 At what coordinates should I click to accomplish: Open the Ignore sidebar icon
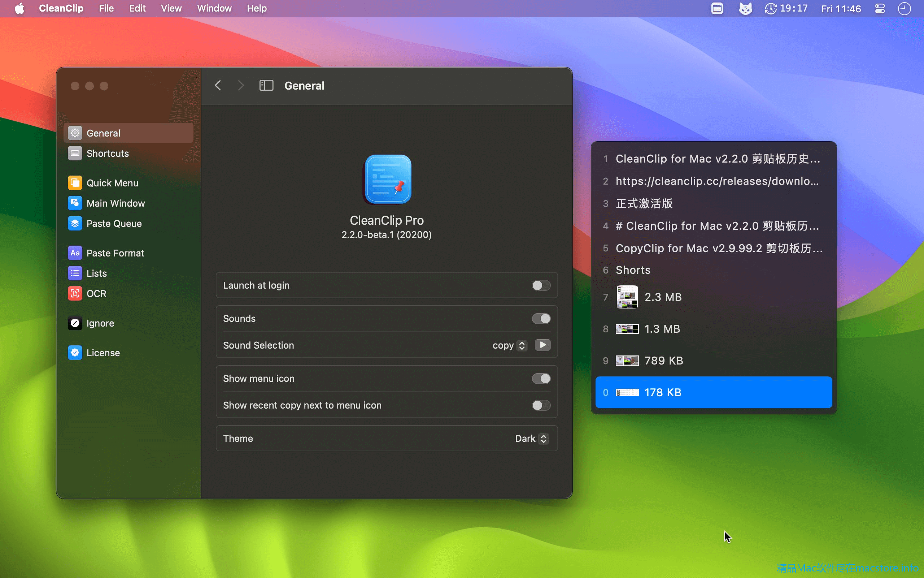point(75,323)
